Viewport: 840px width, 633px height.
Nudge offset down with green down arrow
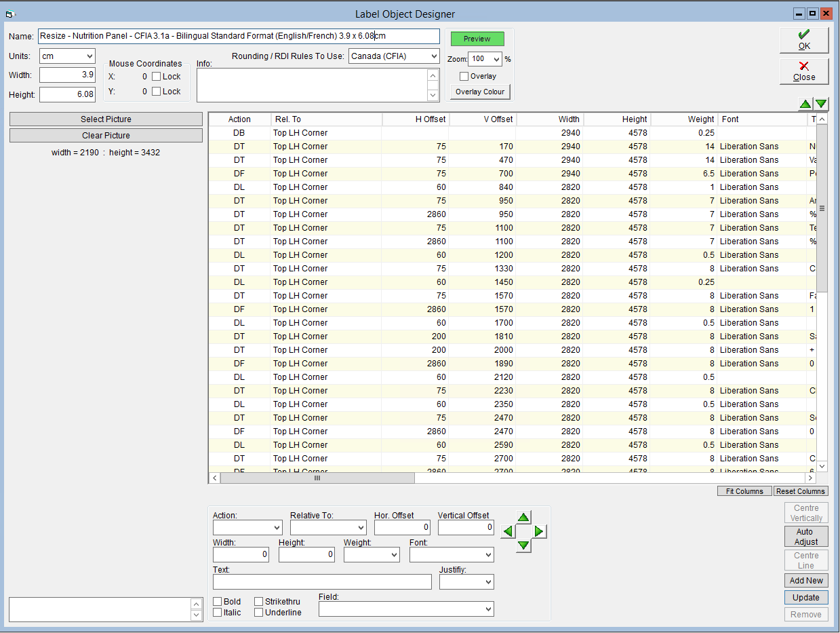coord(523,545)
